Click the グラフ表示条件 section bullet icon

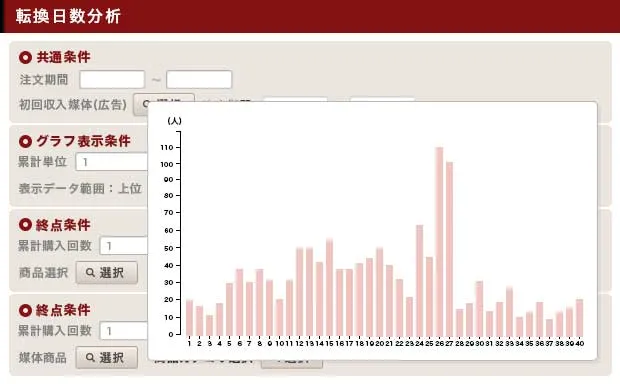pyautogui.click(x=25, y=141)
